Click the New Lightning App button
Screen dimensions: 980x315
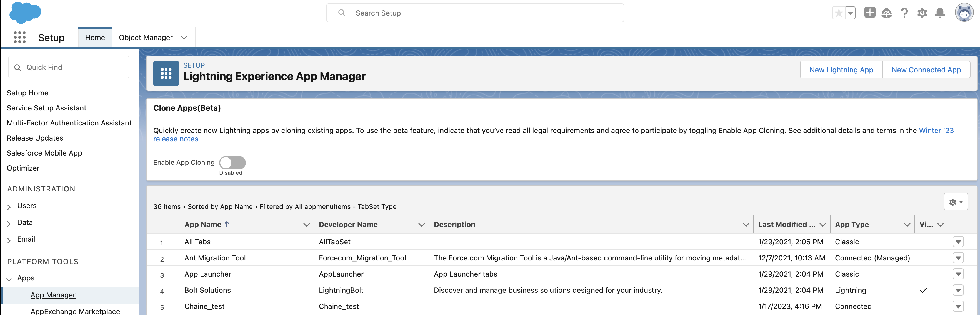click(x=841, y=70)
